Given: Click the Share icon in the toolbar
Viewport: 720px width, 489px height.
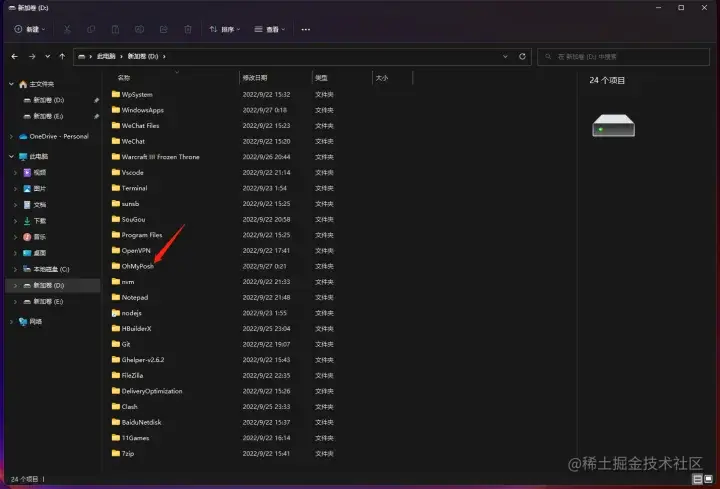Looking at the screenshot, I should pyautogui.click(x=163, y=29).
